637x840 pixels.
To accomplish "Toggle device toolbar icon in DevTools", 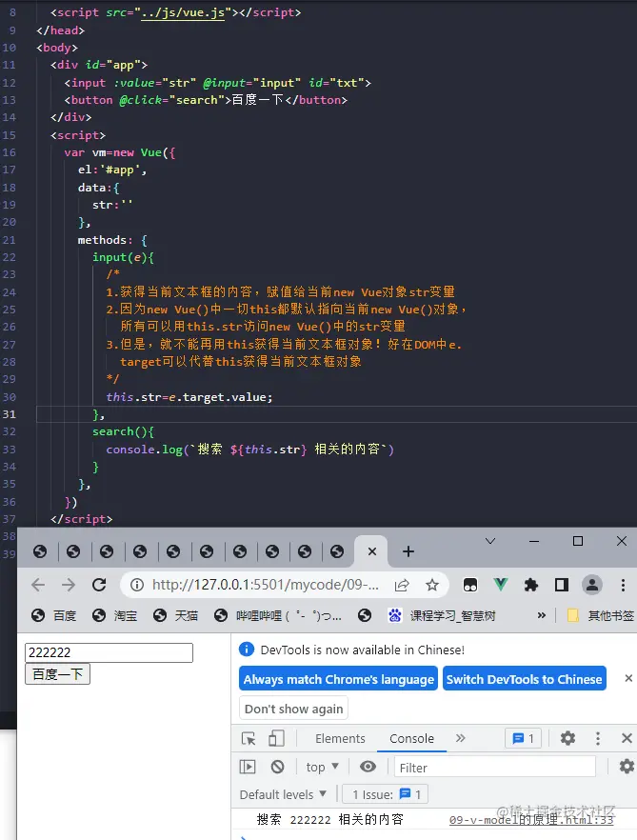I will click(x=276, y=738).
